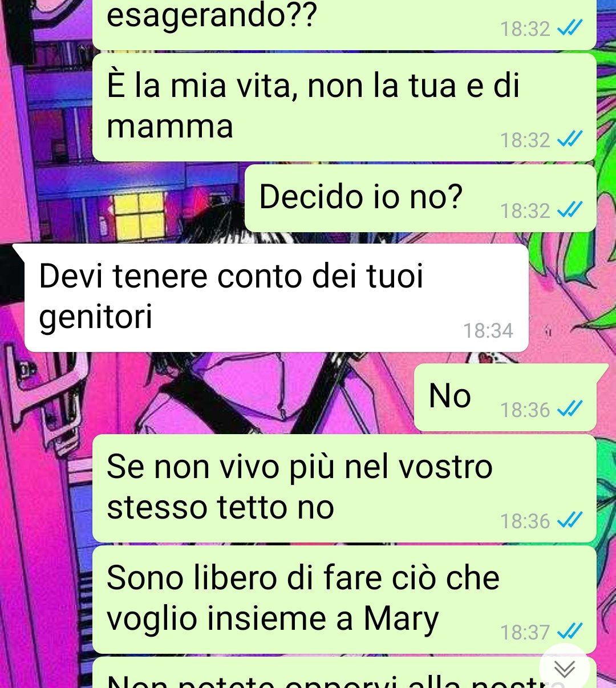Select message 'È la mia vita, non la tua'
This screenshot has height=688, width=616.
[345, 107]
